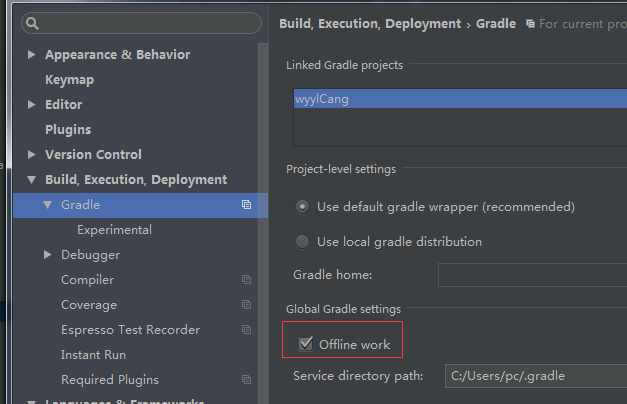This screenshot has height=404, width=627.
Task: Disable the Offline work checkbox
Action: [306, 345]
